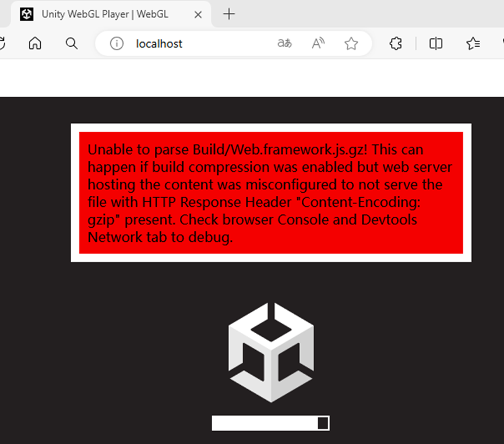This screenshot has width=504, height=444.
Task: Click the red Unity error banner
Action: 271,193
